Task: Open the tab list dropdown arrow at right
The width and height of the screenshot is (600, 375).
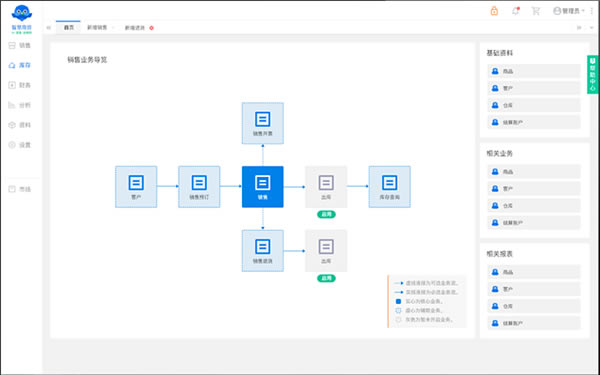Action: 592,28
